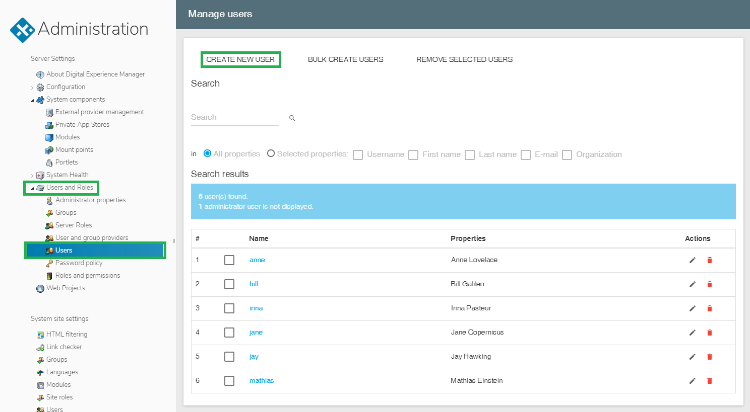The image size is (750, 412).
Task: Click the Mount points icon
Action: (49, 150)
